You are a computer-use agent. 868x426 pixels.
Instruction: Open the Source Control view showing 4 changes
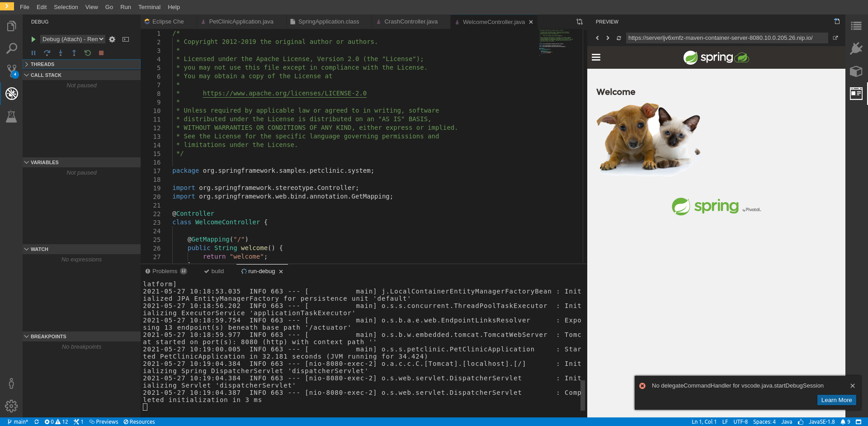coord(11,71)
